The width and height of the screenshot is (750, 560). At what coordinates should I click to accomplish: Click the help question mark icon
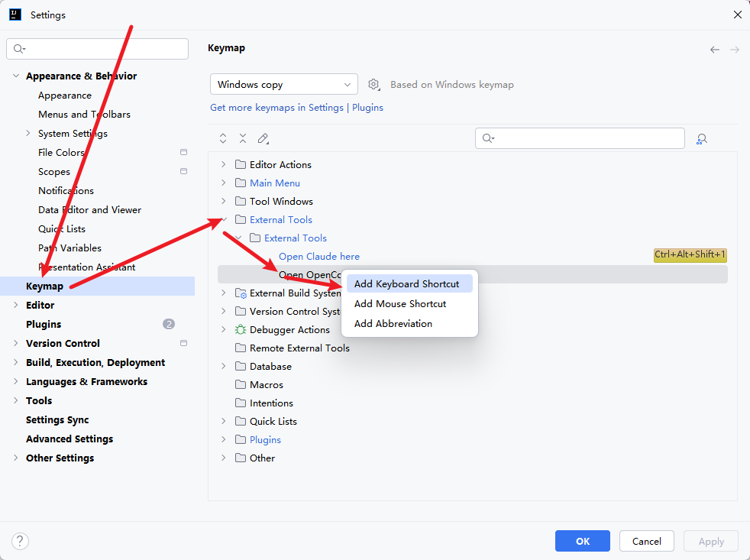point(20,542)
